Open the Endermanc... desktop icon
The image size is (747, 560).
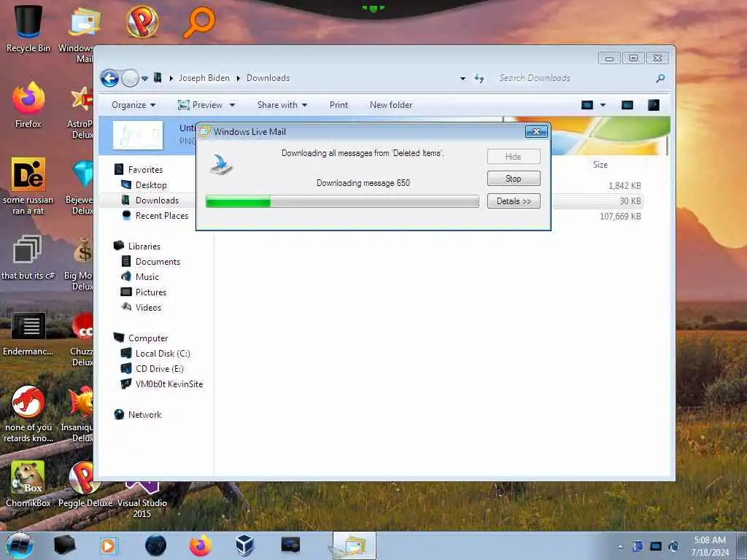pos(28,333)
